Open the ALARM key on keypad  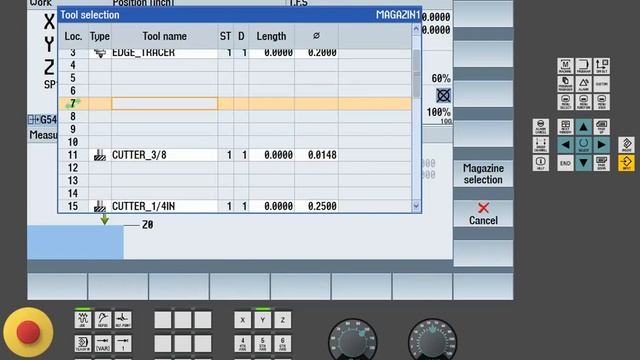pos(583,84)
